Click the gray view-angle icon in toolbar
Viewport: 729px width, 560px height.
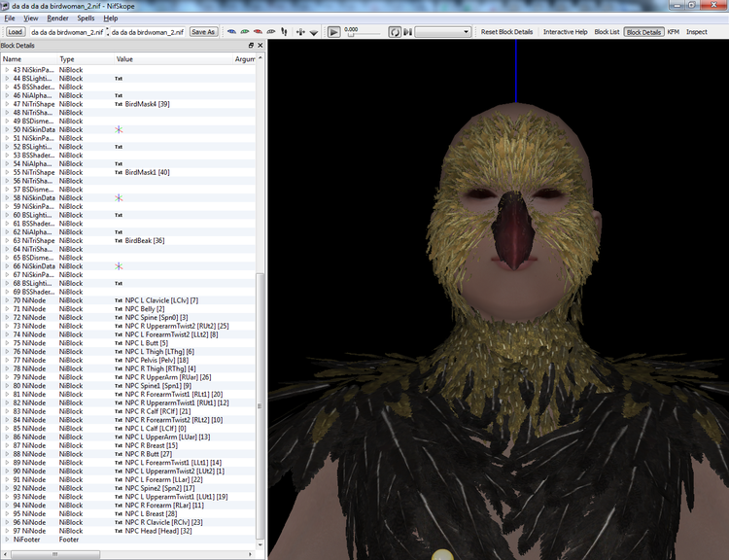pos(270,32)
